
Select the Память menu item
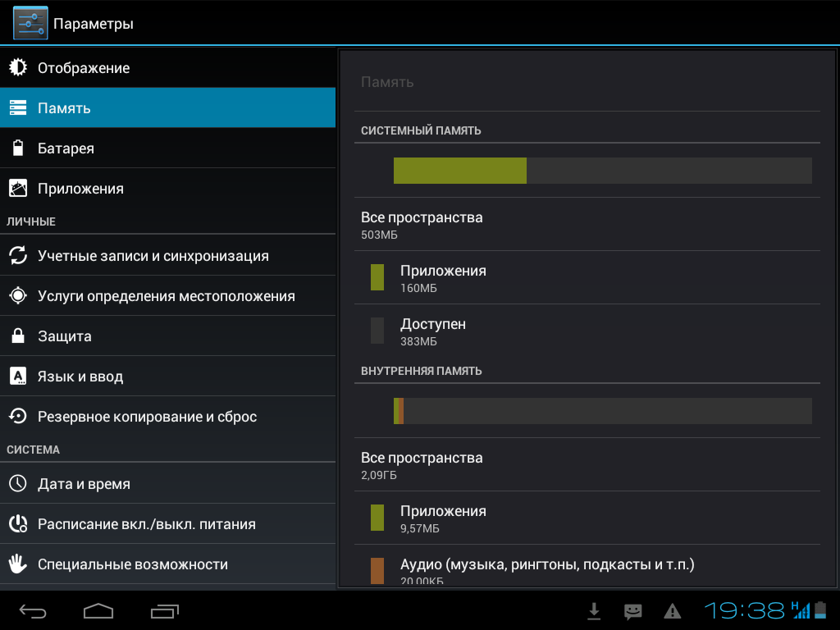coord(167,107)
